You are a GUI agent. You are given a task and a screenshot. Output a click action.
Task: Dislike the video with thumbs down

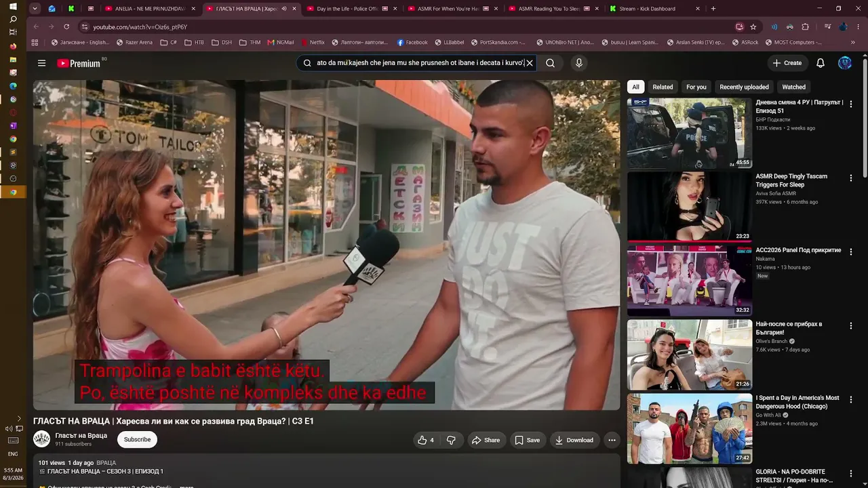tap(451, 440)
